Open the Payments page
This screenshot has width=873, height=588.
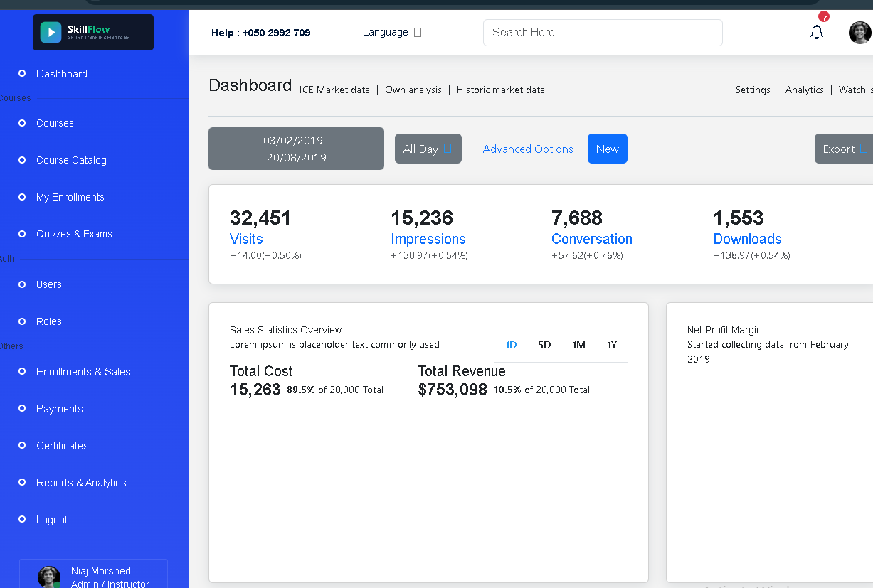(60, 409)
